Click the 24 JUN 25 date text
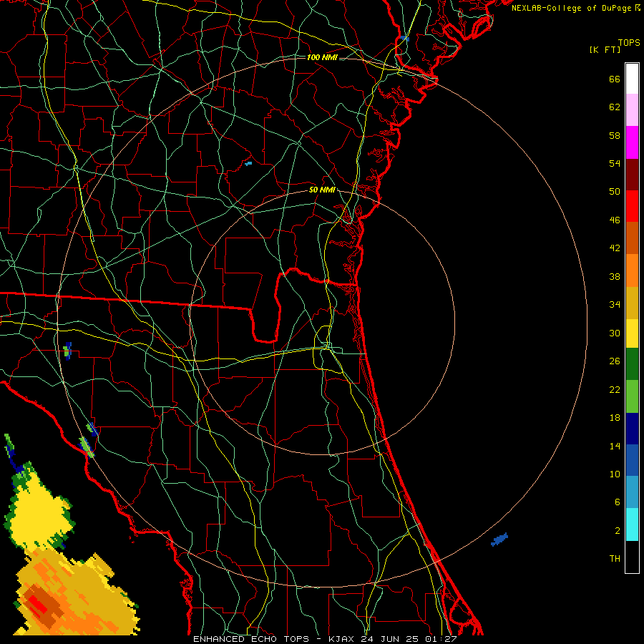This screenshot has width=644, height=644. tap(389, 639)
